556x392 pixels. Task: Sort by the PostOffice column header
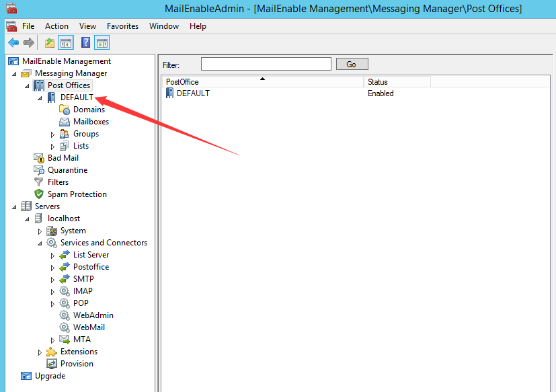coord(262,82)
